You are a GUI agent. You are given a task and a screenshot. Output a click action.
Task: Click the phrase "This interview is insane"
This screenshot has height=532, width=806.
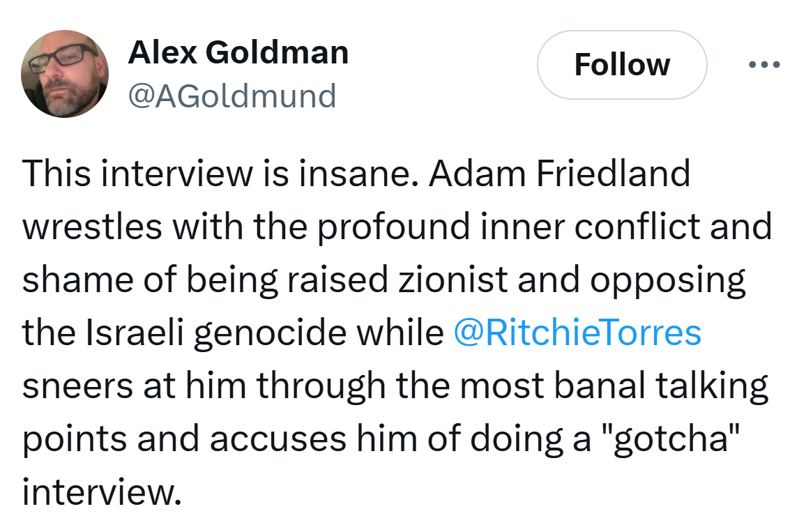216,174
